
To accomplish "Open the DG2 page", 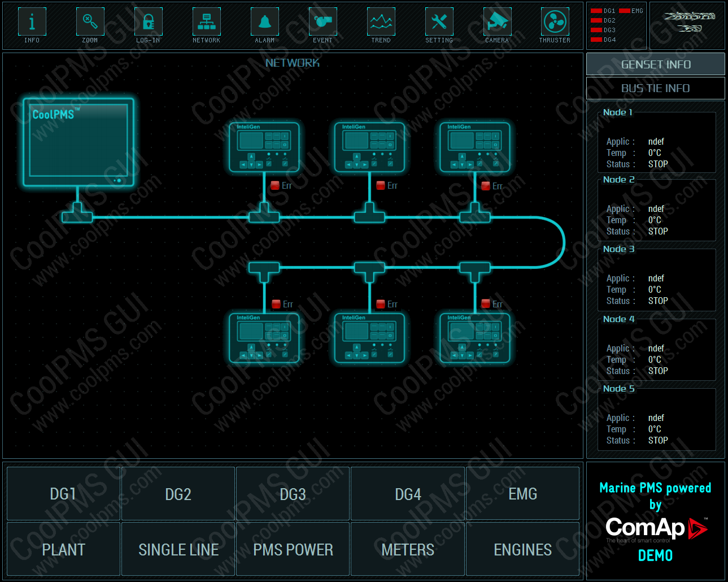I will click(x=178, y=494).
